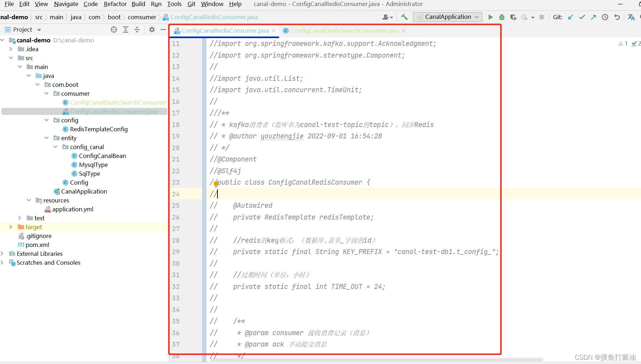The height and width of the screenshot is (364, 641).
Task: Place cursor on line 26 RedisTemplate code
Action: (303, 217)
